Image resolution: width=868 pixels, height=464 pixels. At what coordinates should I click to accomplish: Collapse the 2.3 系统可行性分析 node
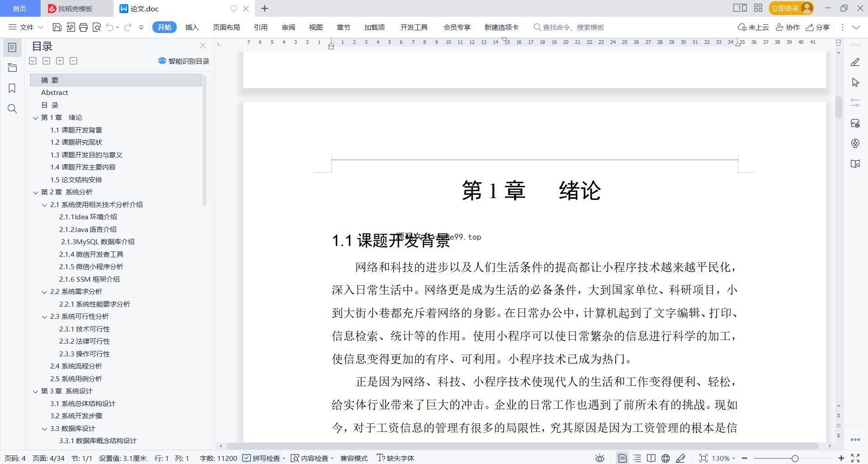tap(44, 317)
